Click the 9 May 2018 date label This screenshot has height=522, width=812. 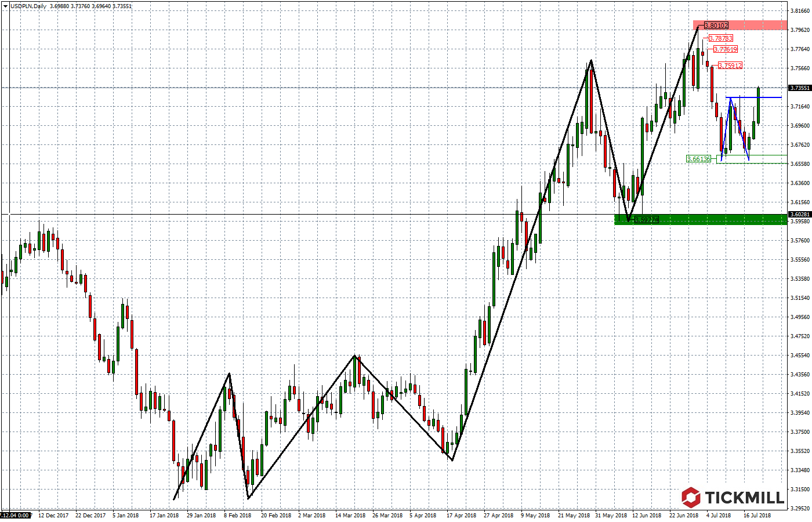[535, 515]
